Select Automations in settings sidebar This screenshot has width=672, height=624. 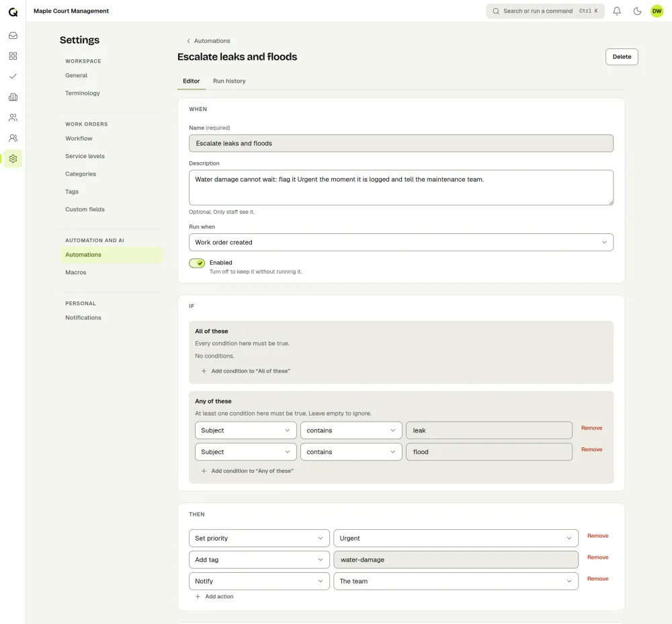pos(111,255)
